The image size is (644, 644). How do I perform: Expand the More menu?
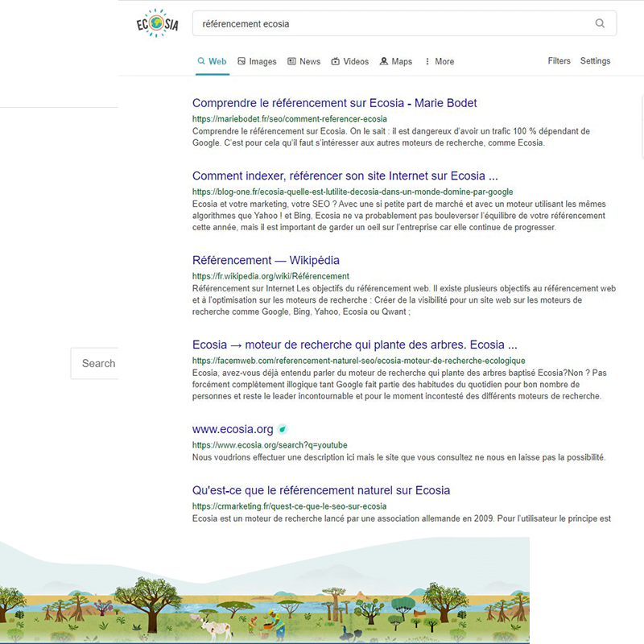coord(439,62)
